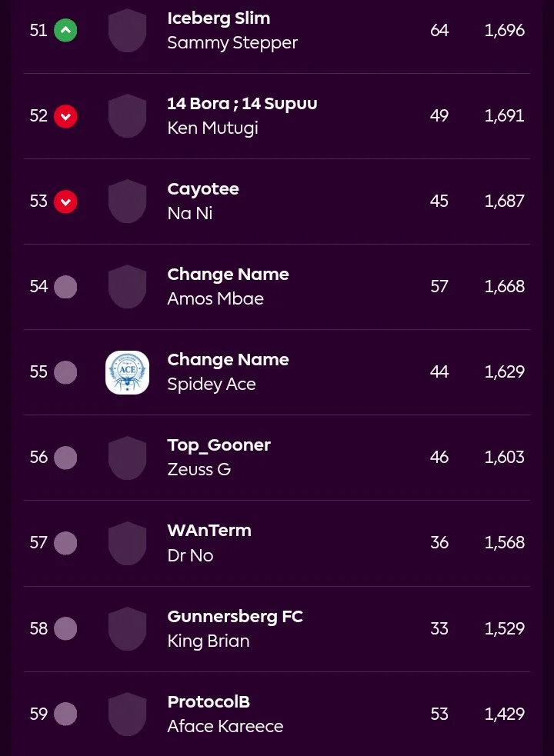The width and height of the screenshot is (554, 756).
Task: Open the 14 Bora ; 14 Supuu team
Action: [x=242, y=104]
